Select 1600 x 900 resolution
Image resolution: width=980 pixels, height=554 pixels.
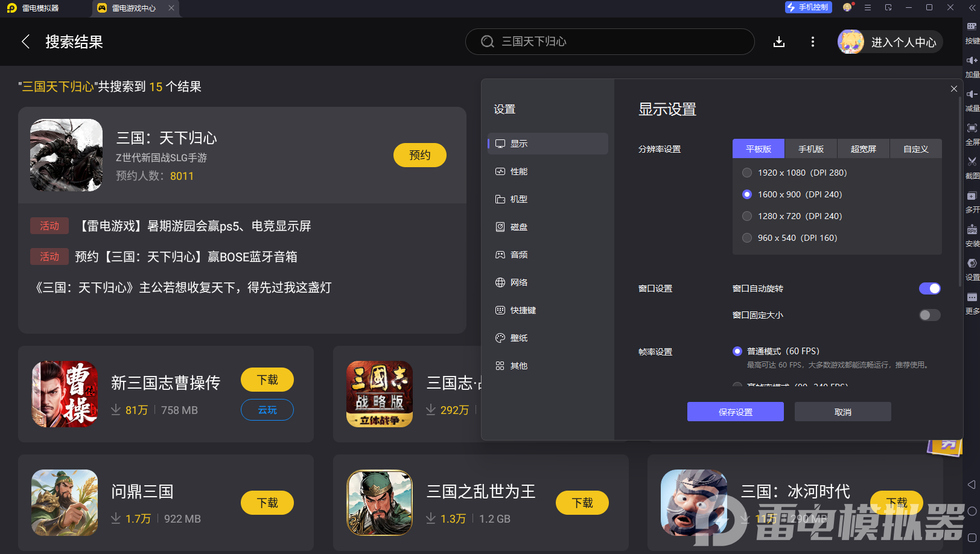click(x=747, y=194)
